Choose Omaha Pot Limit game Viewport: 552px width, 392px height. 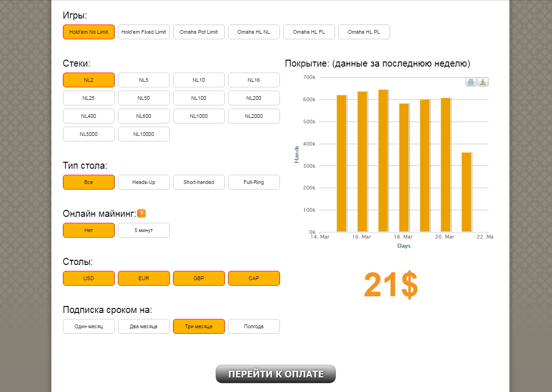[x=199, y=32]
